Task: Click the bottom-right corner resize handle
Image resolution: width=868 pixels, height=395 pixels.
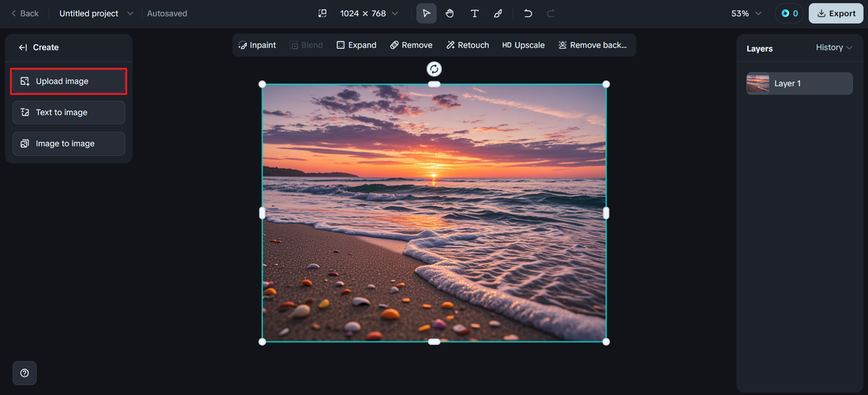Action: pos(606,341)
